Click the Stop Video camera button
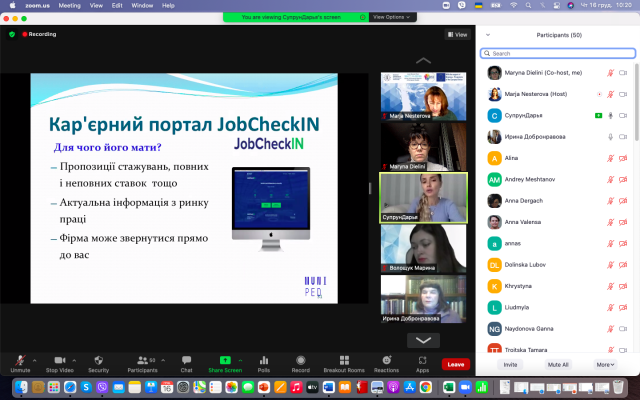The image size is (640, 400). 60,364
